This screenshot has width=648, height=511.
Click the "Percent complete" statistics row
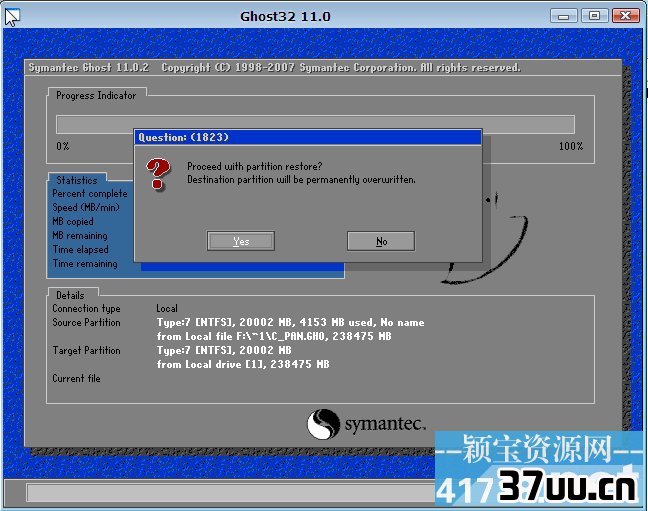[90, 193]
